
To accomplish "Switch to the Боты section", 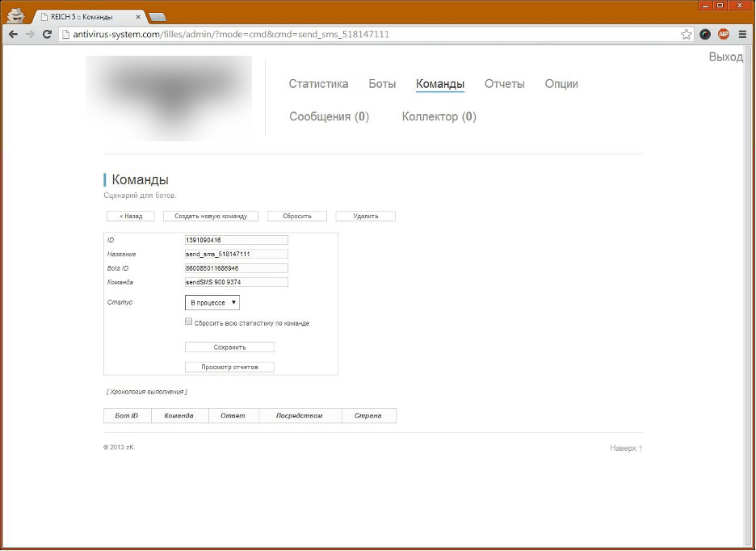I will (x=381, y=83).
